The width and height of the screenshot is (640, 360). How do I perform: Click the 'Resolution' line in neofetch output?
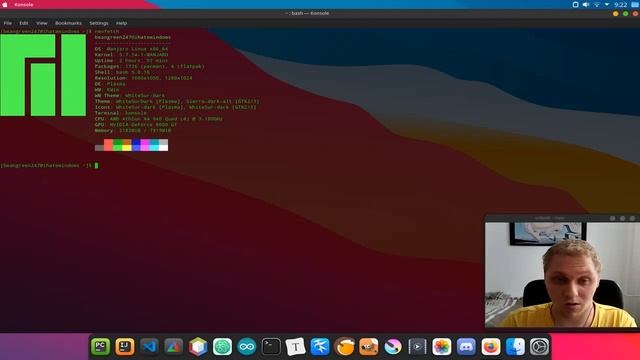click(x=143, y=78)
